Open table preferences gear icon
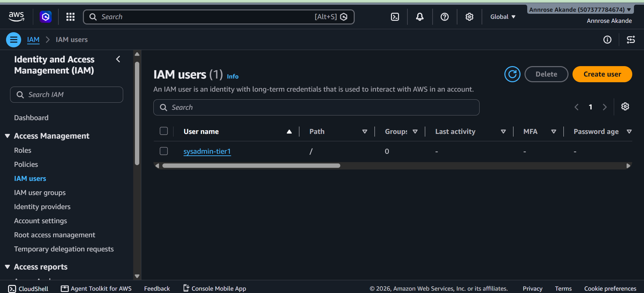644x293 pixels. click(x=625, y=107)
